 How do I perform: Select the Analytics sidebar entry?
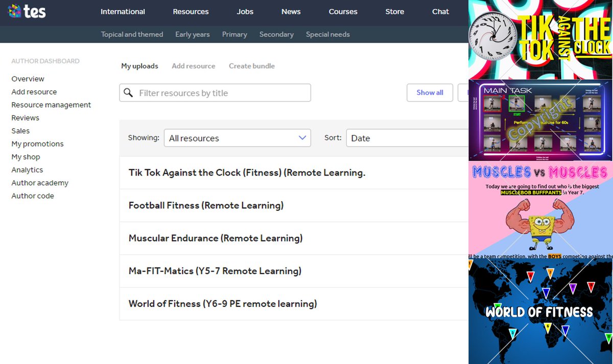(27, 169)
